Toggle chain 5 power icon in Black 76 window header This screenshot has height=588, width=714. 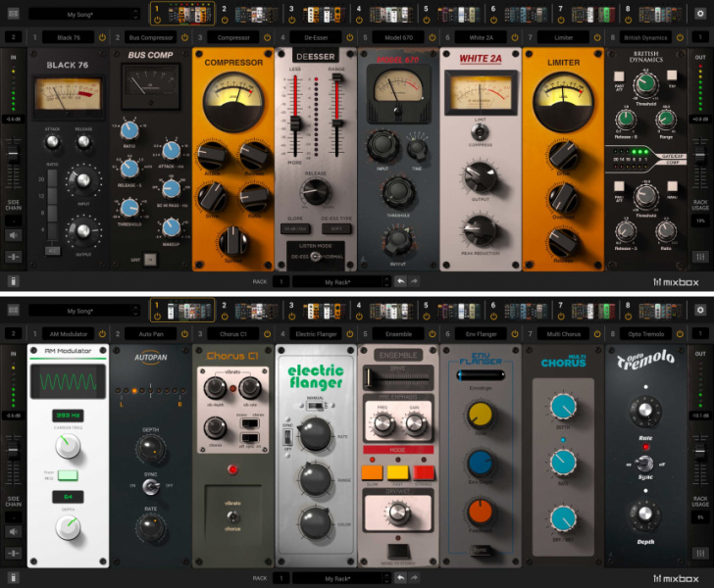click(427, 20)
